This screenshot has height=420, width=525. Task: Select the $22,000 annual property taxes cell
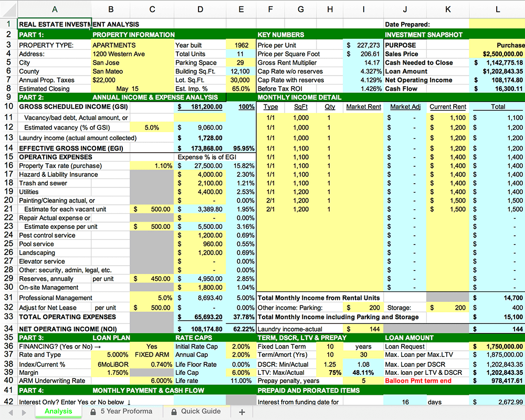[132, 80]
